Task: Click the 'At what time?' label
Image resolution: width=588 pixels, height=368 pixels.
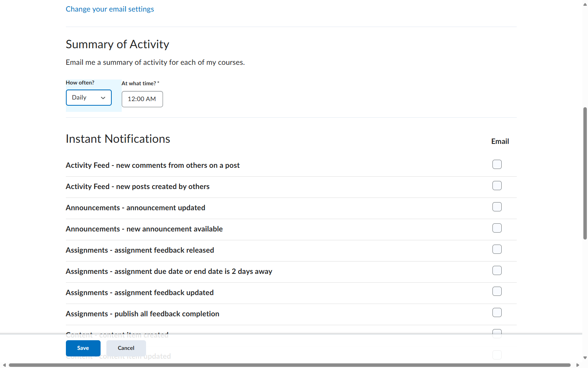Action: (x=140, y=83)
